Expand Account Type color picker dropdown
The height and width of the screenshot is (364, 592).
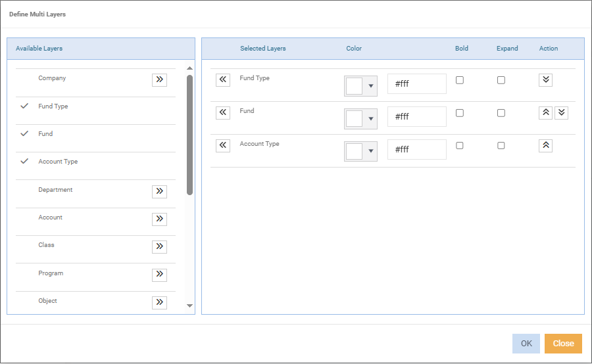(370, 152)
